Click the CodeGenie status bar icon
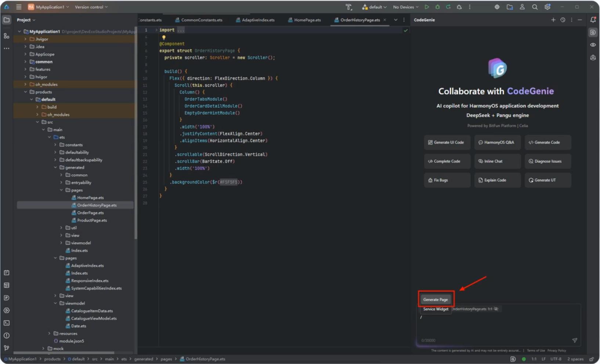 point(513,359)
